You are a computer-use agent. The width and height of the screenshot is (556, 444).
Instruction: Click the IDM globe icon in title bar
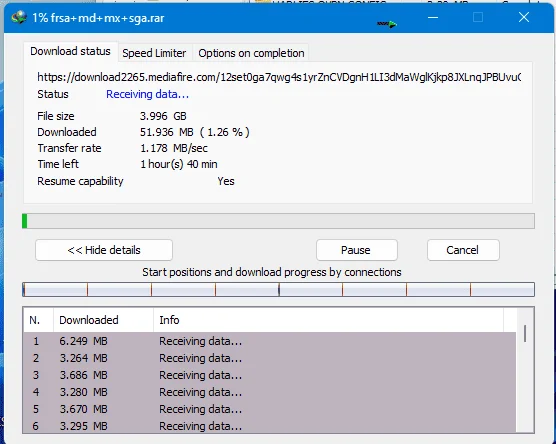click(x=19, y=17)
